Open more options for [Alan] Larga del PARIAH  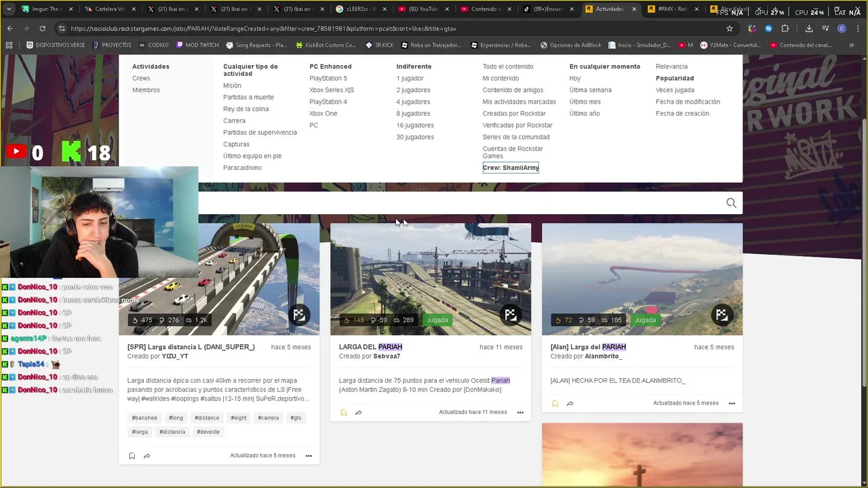(732, 403)
